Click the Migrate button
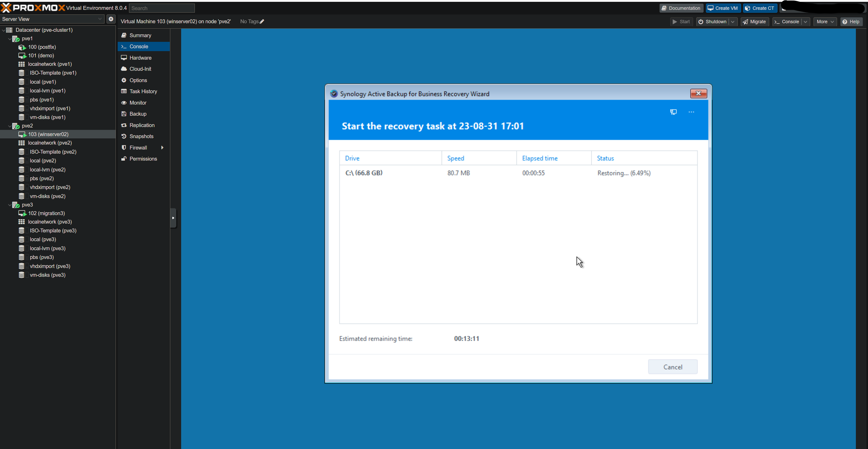 pyautogui.click(x=754, y=22)
